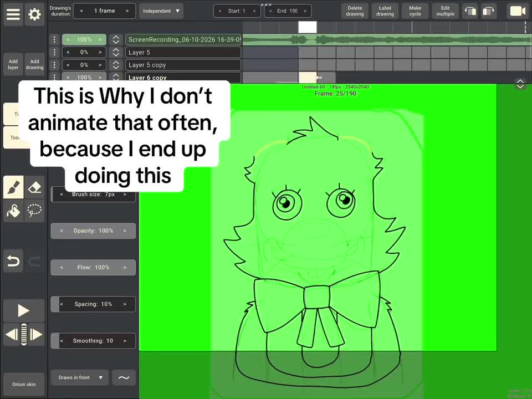Click the Opacity 100% slider bar

pyautogui.click(x=93, y=231)
